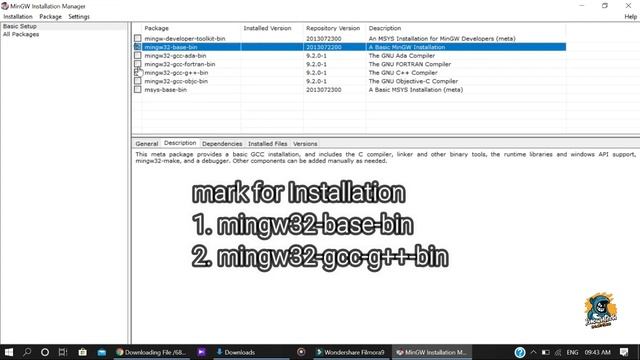This screenshot has height=360, width=640.
Task: Open the Help menu
Action: [631, 17]
